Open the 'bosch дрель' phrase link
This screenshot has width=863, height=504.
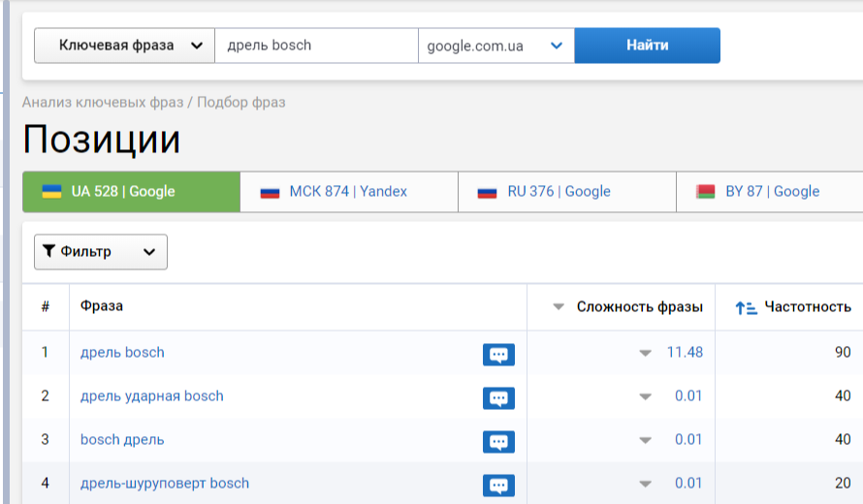[x=122, y=439]
